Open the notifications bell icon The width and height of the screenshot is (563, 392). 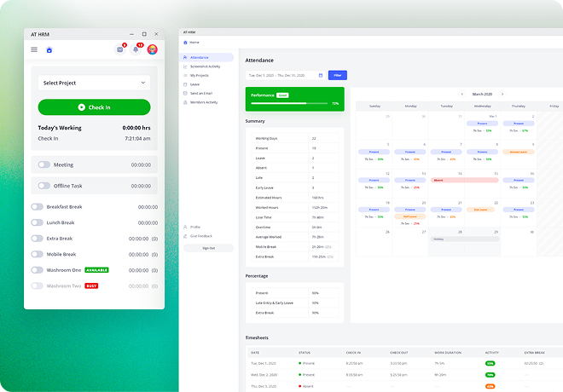point(136,49)
